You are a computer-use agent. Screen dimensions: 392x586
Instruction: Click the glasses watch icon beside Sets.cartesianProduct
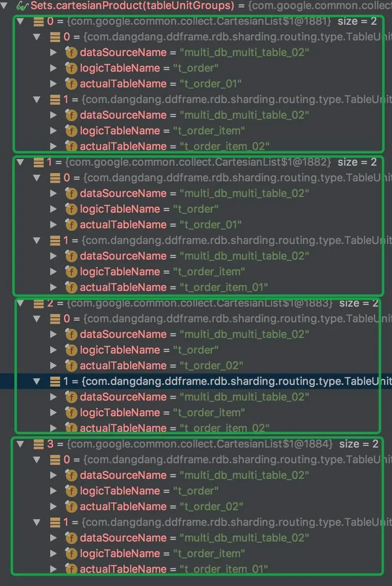[22, 6]
